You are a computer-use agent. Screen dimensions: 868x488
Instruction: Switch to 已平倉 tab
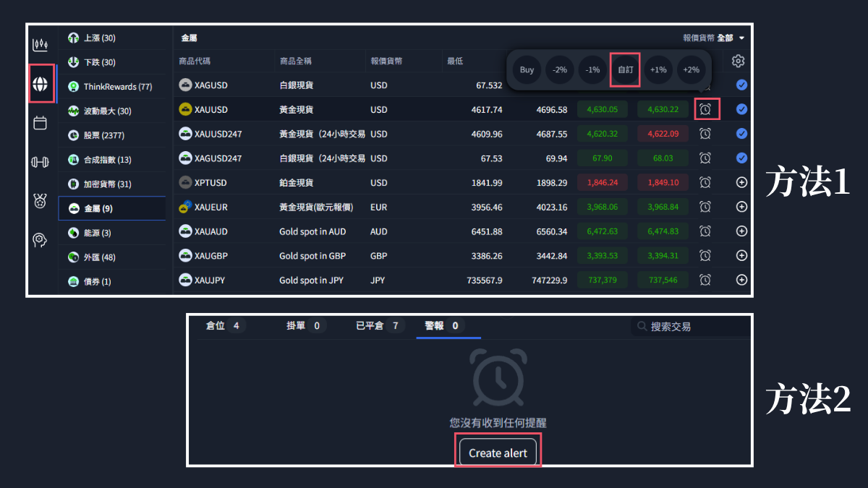pyautogui.click(x=380, y=326)
